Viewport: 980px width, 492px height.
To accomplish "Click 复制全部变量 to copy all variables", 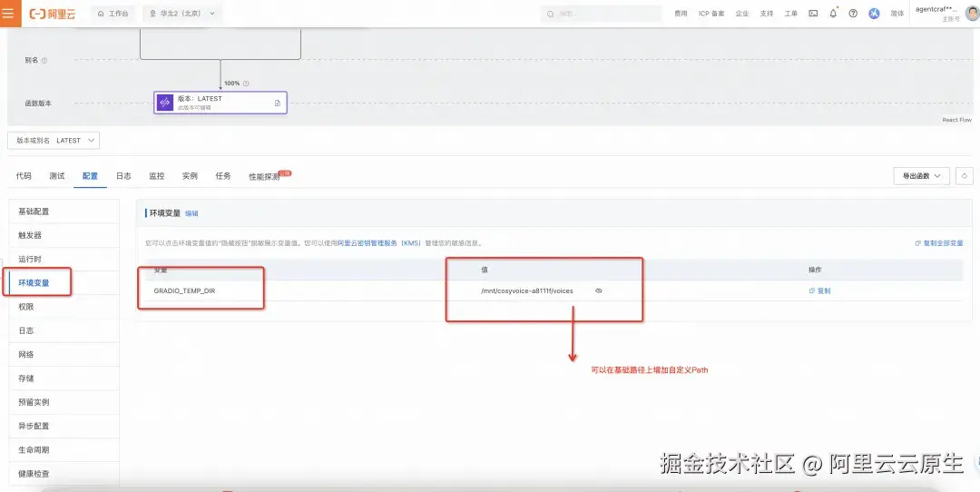I will point(939,243).
